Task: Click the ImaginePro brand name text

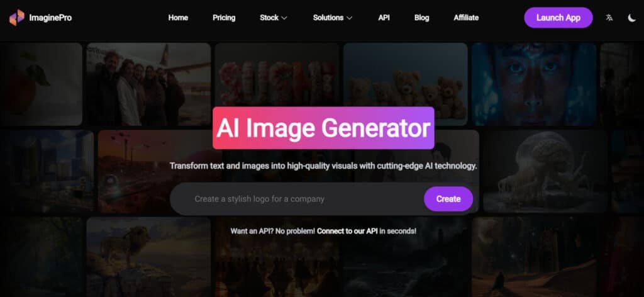Action: 50,18
